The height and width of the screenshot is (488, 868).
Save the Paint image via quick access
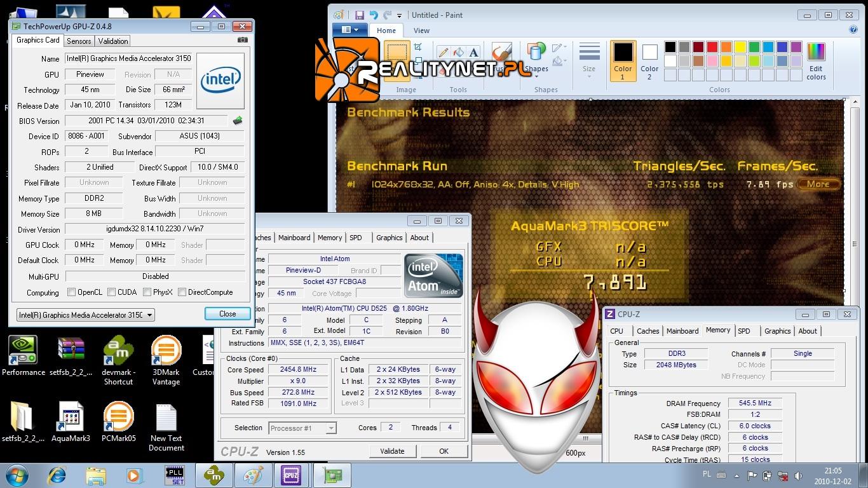(360, 15)
